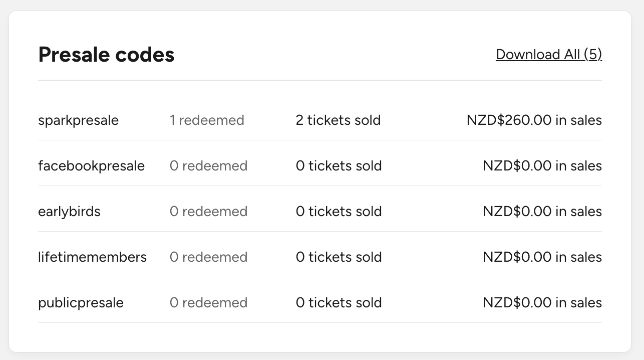Select the publicpresale code name
The height and width of the screenshot is (360, 644).
81,303
